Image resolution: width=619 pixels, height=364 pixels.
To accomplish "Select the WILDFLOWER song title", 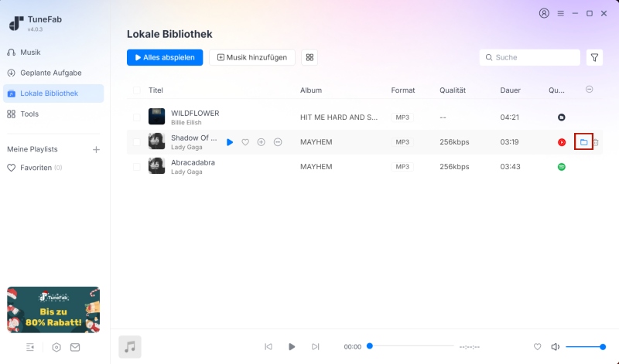I will coord(195,113).
